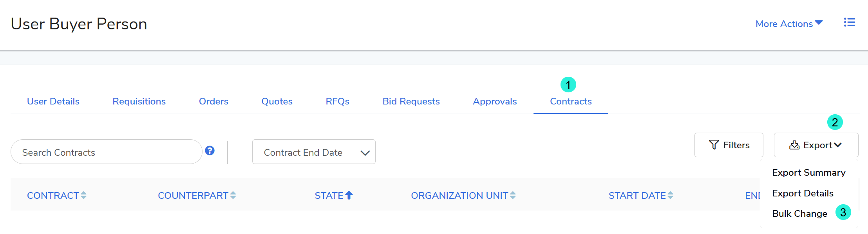This screenshot has width=868, height=234.
Task: Sort by the Start Date column arrows
Action: point(670,195)
